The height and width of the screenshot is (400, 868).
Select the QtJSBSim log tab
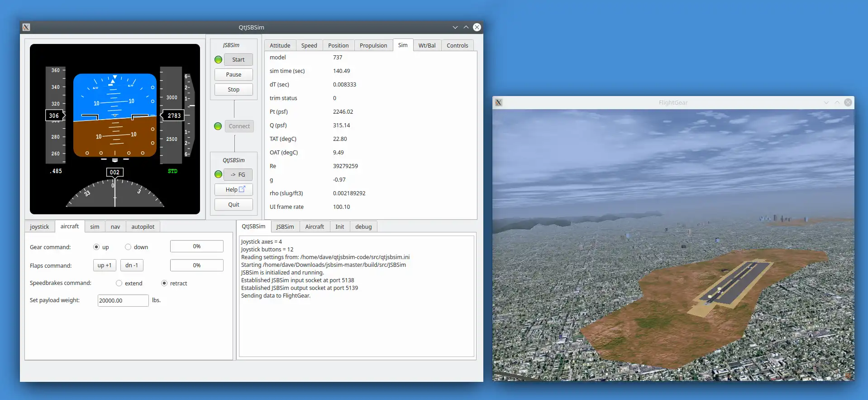tap(253, 226)
